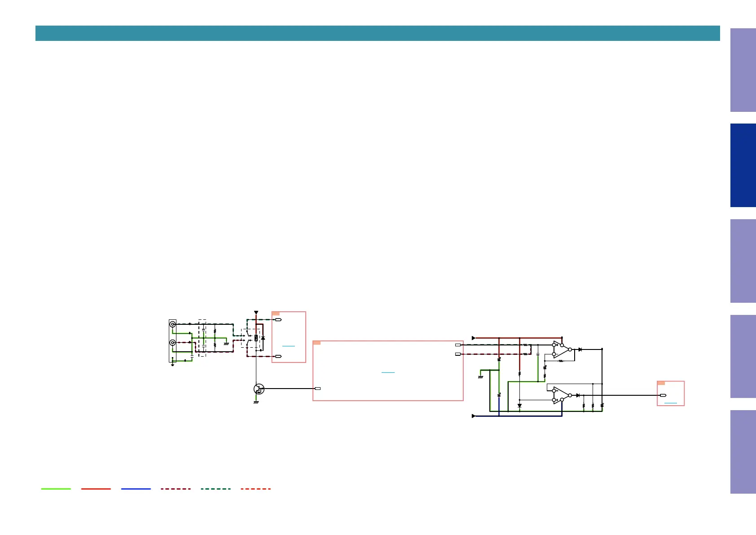Click the port connector inside the far-right output block
This screenshot has width=756, height=535.
(663, 395)
